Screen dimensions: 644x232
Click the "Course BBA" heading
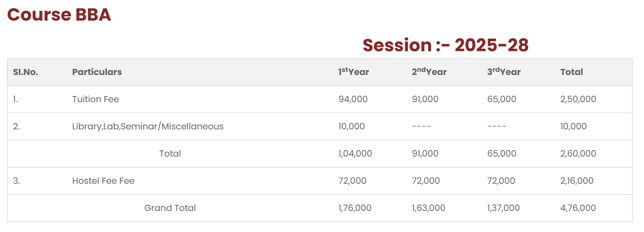coord(59,15)
